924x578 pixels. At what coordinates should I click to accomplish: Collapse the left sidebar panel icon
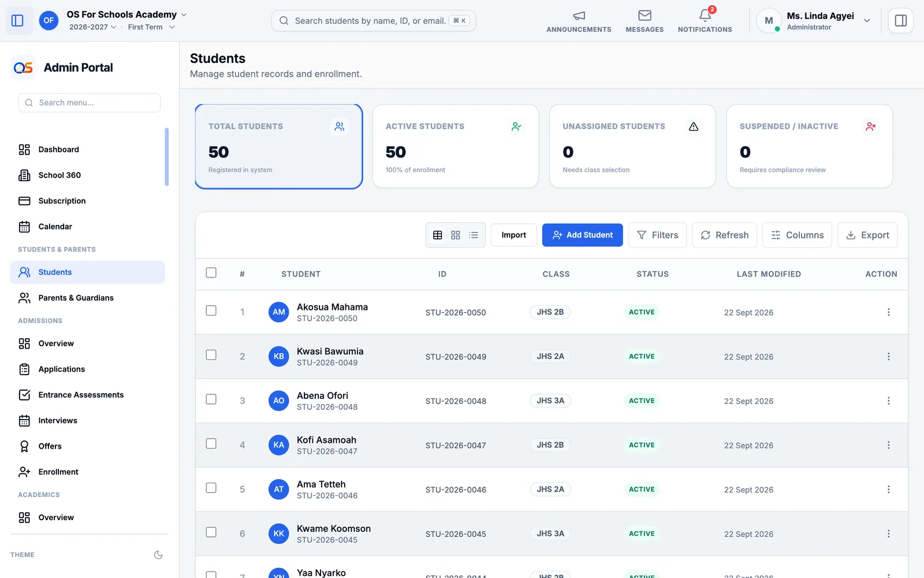coord(17,21)
